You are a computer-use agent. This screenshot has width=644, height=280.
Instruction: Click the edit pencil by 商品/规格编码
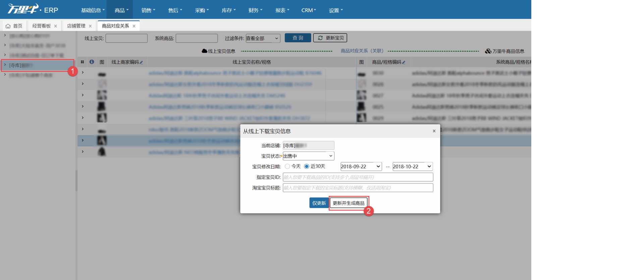coord(404,62)
